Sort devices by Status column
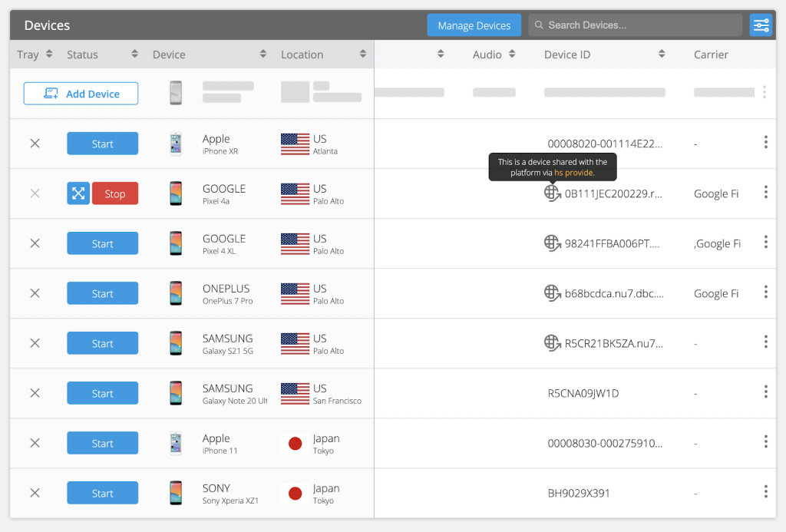 134,54
